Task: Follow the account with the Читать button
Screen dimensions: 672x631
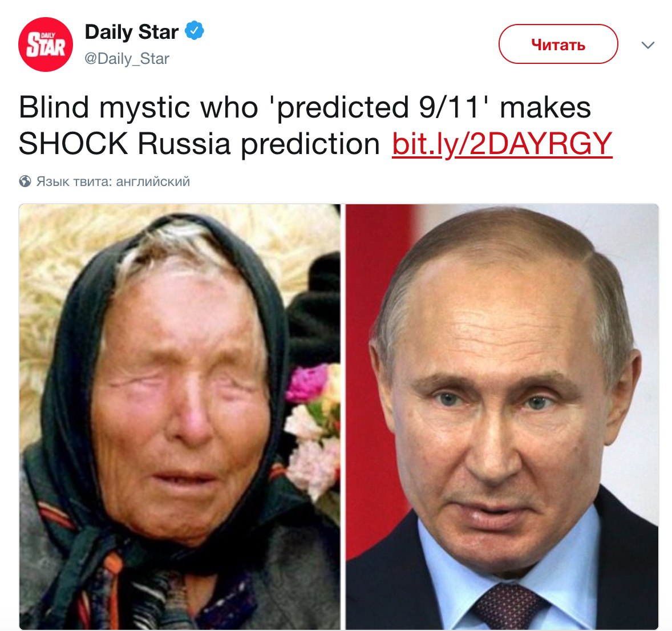Action: coord(558,44)
